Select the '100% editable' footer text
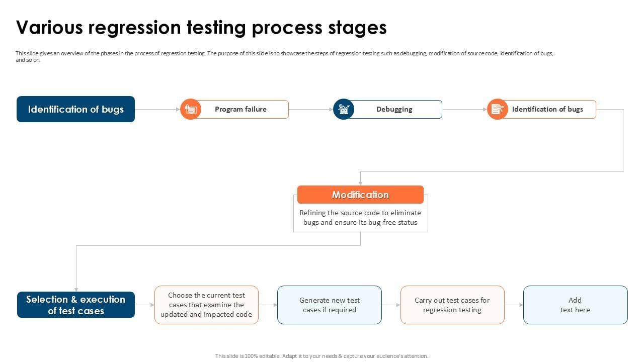 [321, 356]
